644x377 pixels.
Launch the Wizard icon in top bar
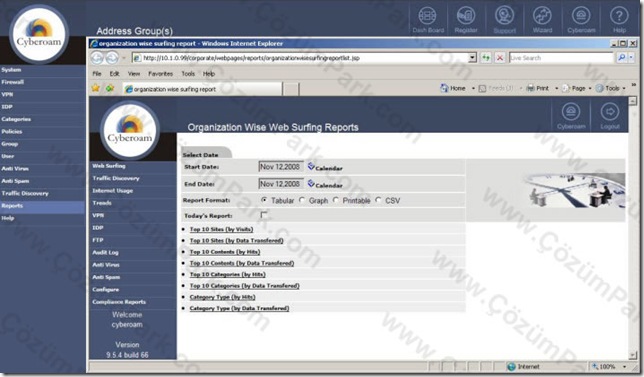tap(542, 16)
